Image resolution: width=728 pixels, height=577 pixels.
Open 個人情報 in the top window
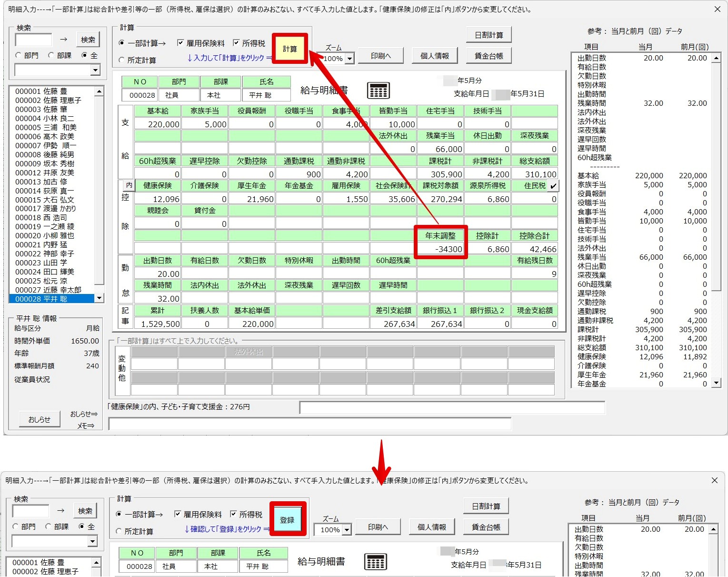[x=435, y=56]
